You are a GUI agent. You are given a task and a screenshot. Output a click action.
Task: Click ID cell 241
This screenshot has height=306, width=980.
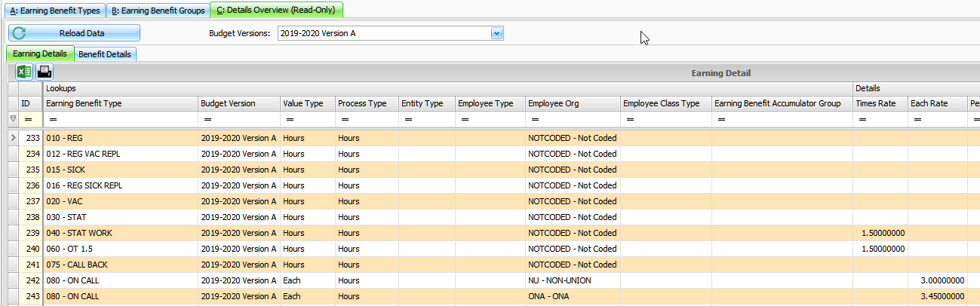click(x=30, y=265)
